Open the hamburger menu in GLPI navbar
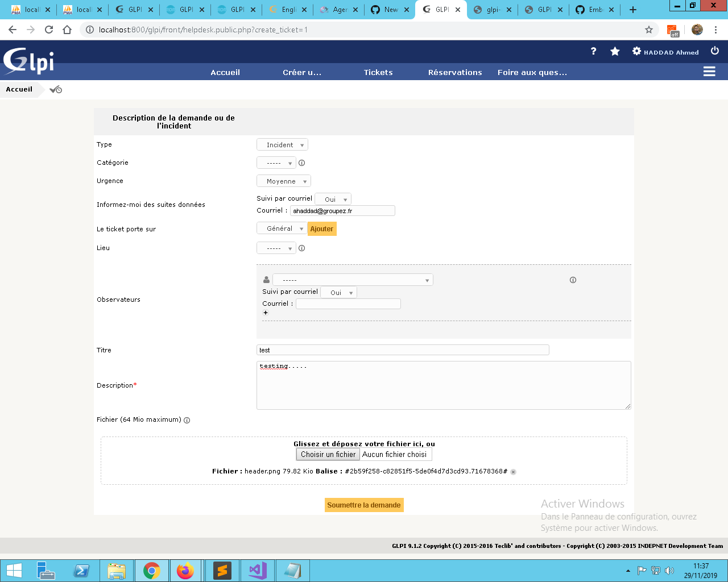The height and width of the screenshot is (582, 728). pyautogui.click(x=709, y=72)
